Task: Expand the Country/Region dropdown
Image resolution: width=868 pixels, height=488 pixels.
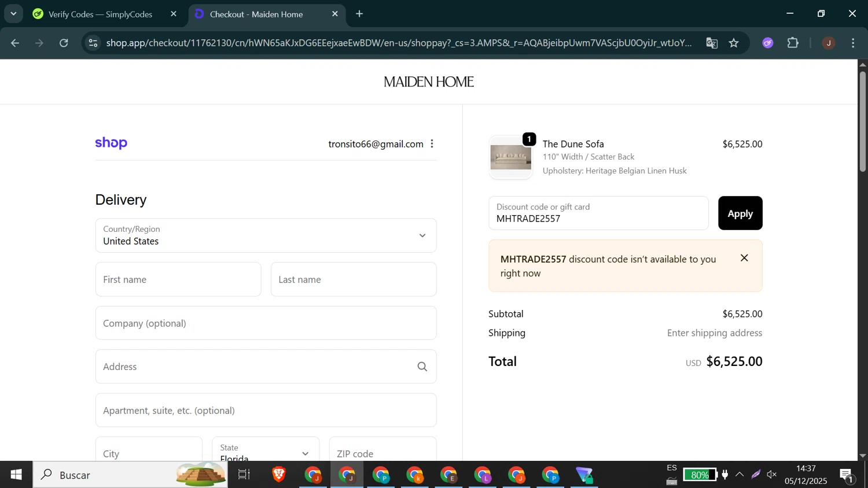Action: (266, 235)
